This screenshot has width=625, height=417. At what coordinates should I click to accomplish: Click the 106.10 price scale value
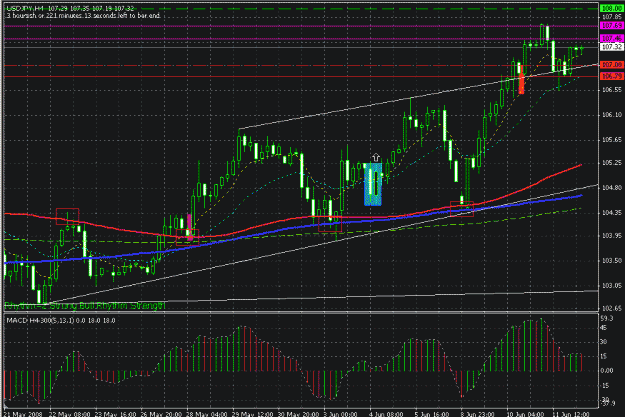click(611, 115)
